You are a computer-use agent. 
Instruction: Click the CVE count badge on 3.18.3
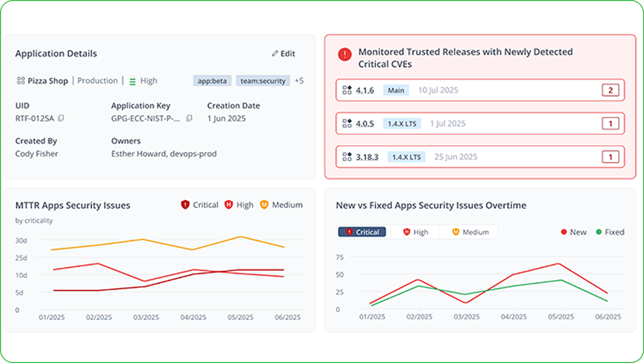[x=610, y=157]
